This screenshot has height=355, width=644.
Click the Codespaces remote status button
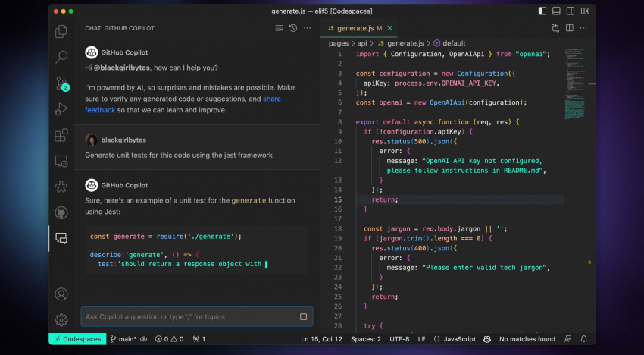coord(77,339)
